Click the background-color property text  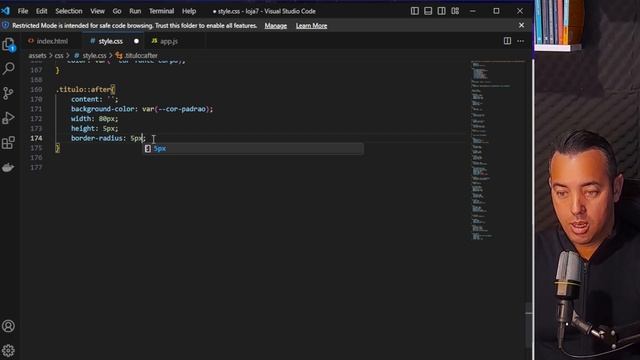coord(104,109)
